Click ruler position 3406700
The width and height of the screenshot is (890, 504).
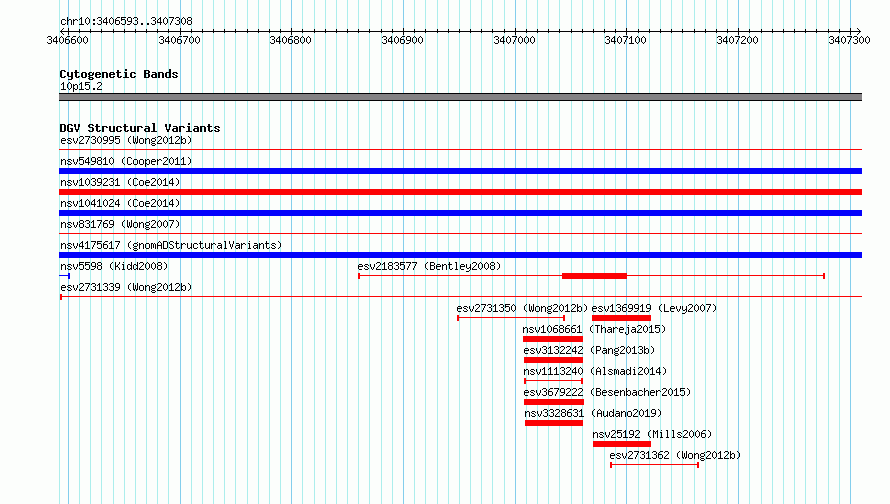[179, 40]
